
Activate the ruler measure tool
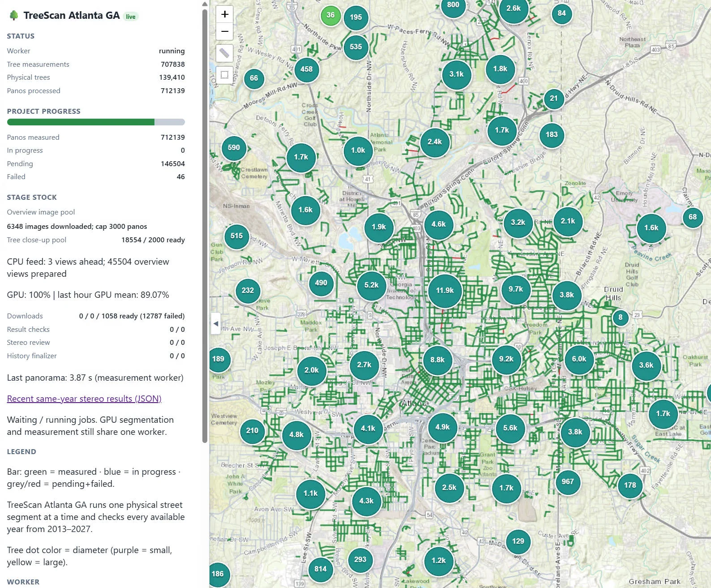click(225, 53)
